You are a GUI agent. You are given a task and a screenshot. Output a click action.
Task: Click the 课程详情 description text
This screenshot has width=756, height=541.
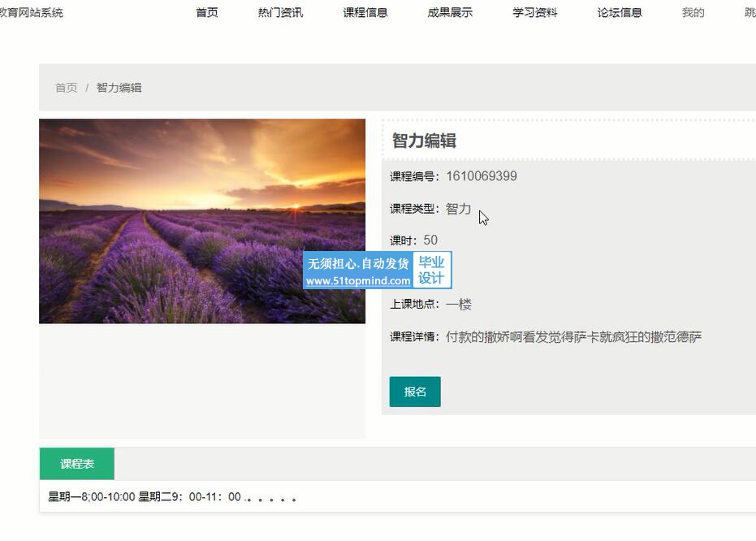(x=573, y=336)
